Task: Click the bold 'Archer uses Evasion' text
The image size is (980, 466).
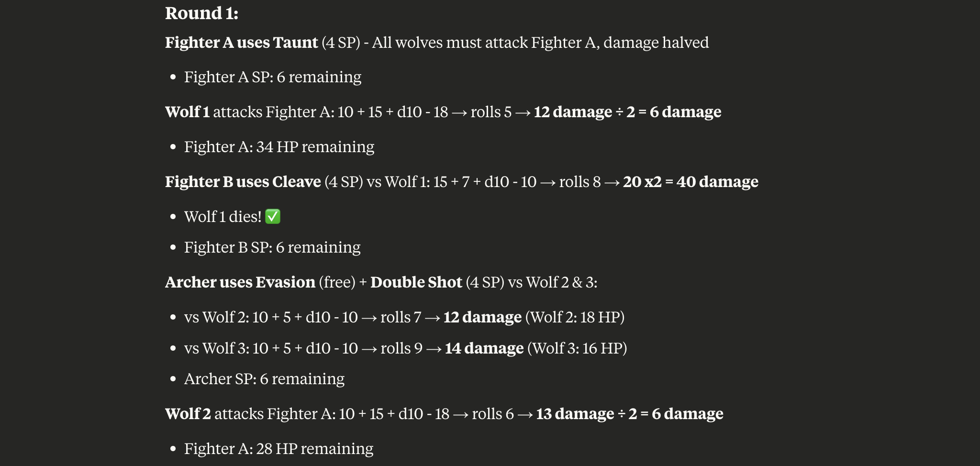Action: (240, 282)
